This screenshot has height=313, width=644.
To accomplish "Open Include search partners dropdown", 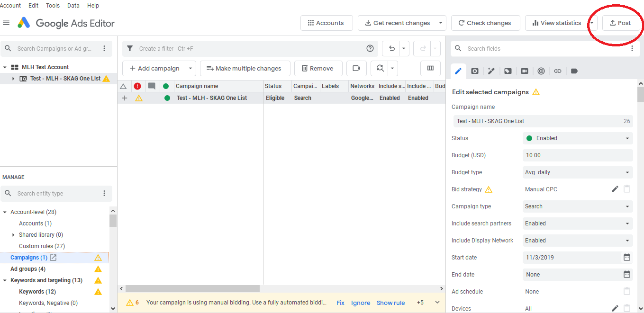I will tap(578, 224).
